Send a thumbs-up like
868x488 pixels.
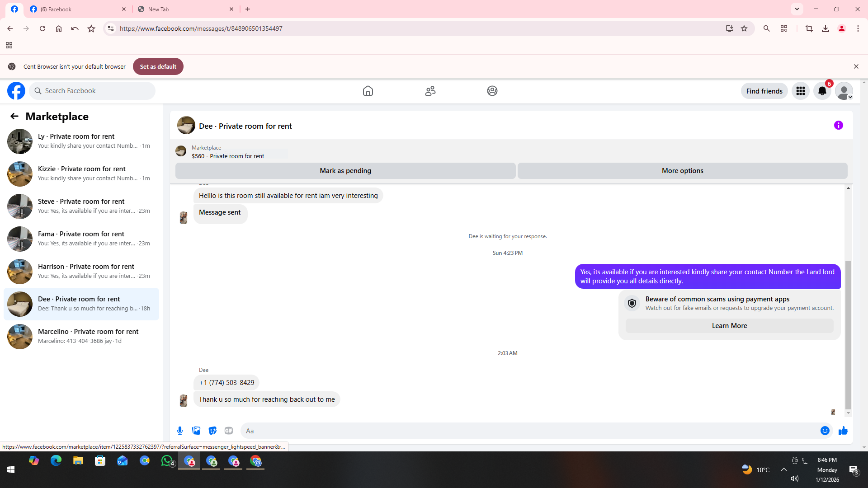(x=843, y=431)
